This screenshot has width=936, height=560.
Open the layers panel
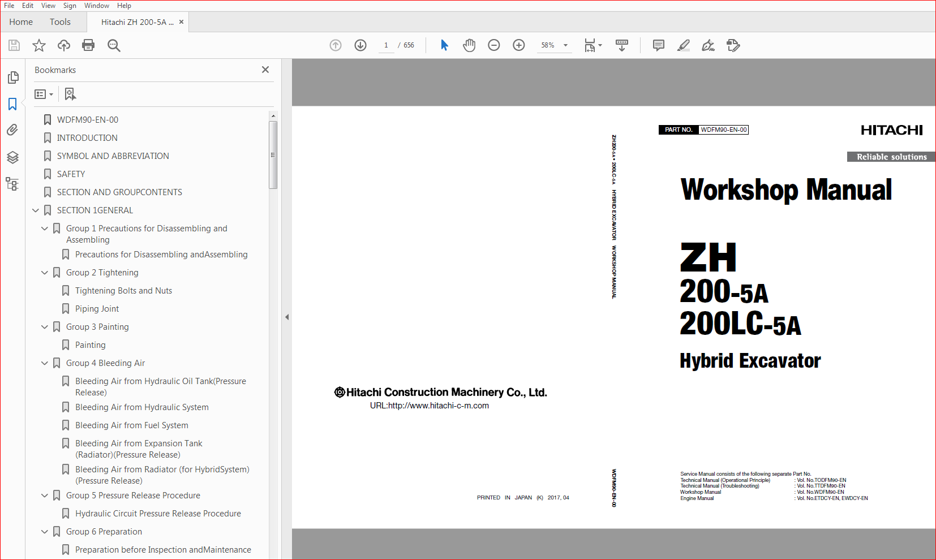pyautogui.click(x=12, y=157)
